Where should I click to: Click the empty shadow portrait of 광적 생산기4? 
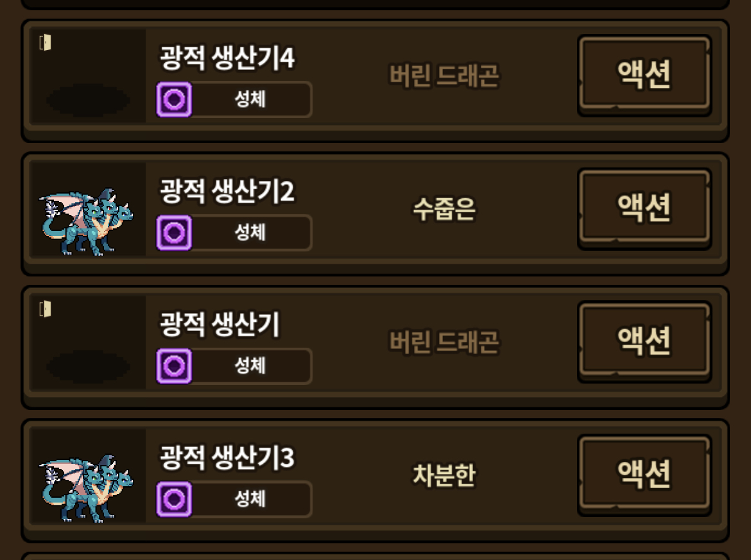tap(88, 100)
